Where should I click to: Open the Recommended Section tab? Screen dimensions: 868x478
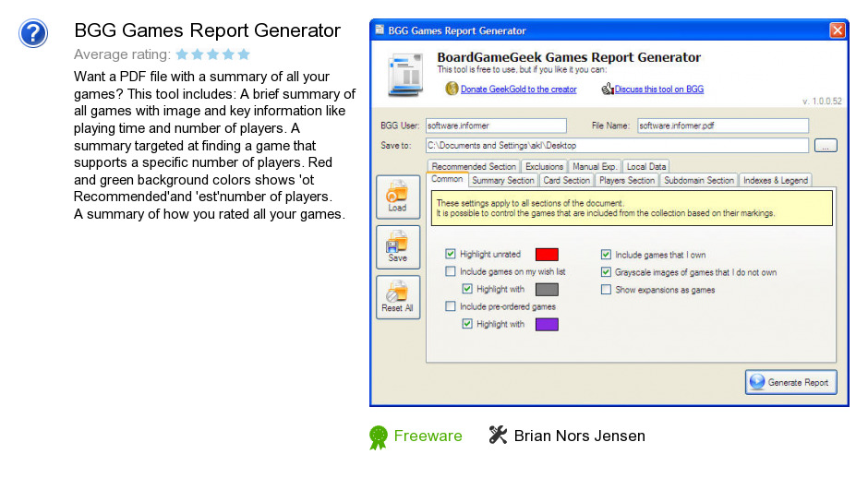tap(474, 166)
